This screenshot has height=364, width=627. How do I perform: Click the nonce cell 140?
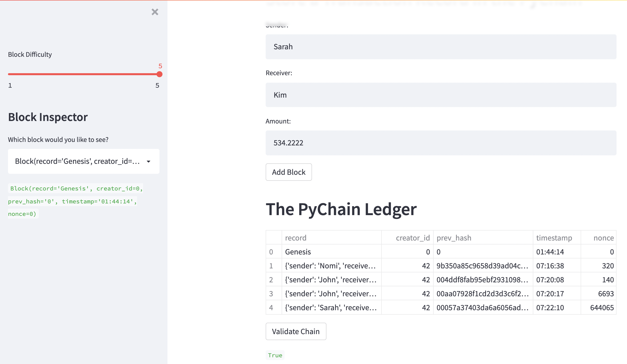(598, 280)
